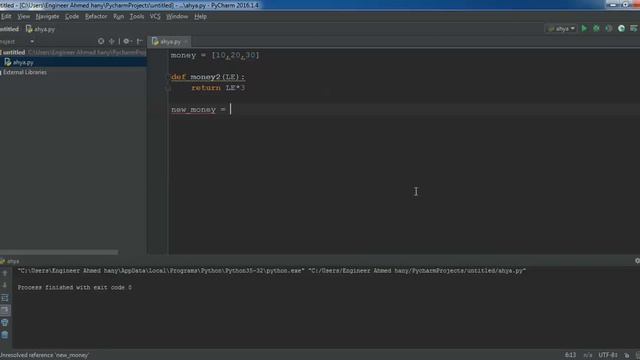Image resolution: width=640 pixels, height=360 pixels.
Task: Click ahya.py breadcrumb in navigation bar
Action: coord(40,29)
